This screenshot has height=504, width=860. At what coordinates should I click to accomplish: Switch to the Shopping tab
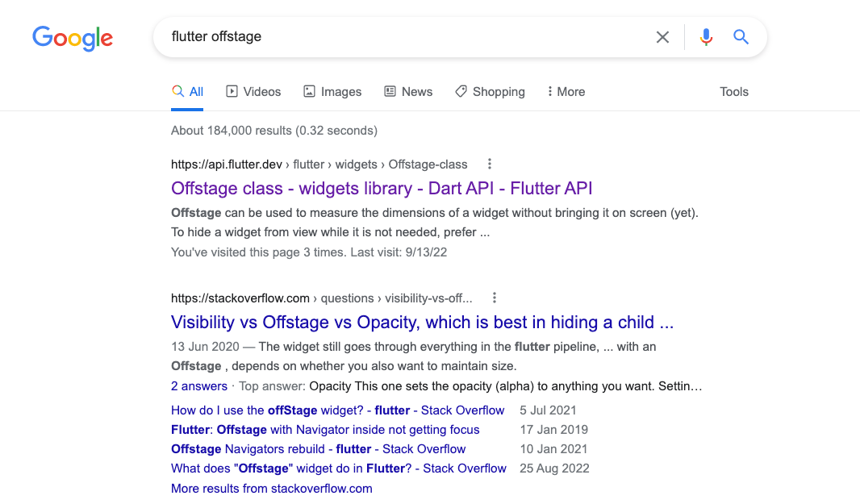[x=490, y=92]
